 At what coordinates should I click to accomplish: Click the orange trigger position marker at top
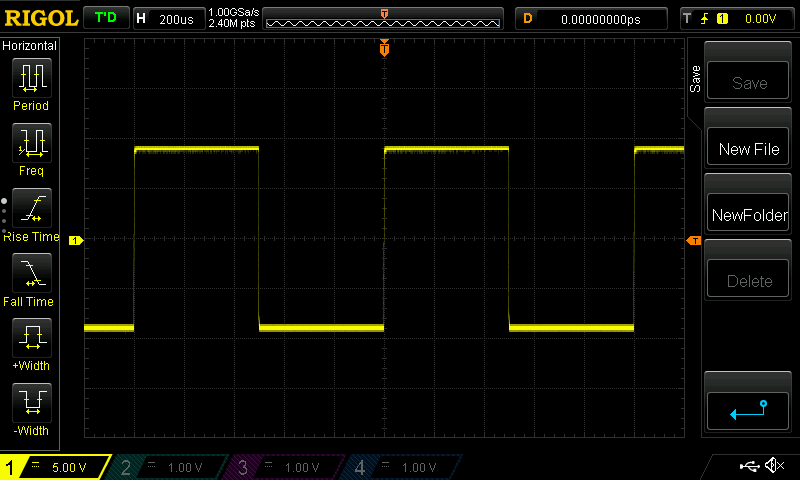[x=384, y=48]
